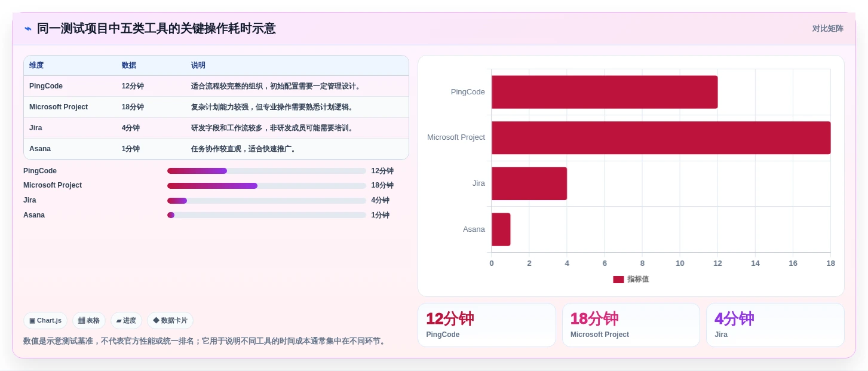Click the 12分钟 PingCode data card
Viewport: 868px width, 371px height.
(487, 325)
